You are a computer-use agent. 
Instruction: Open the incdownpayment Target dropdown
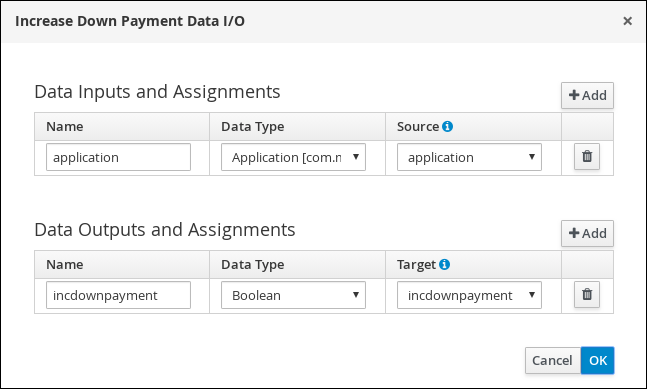point(469,295)
